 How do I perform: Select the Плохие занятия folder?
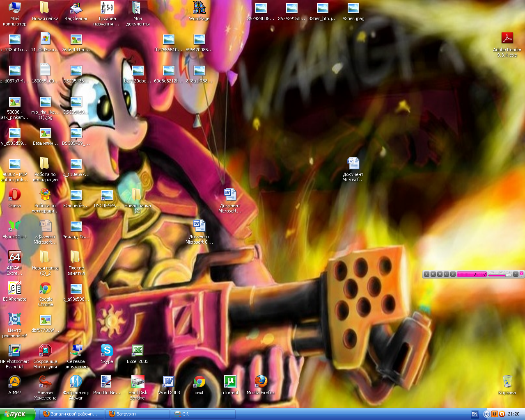[x=76, y=263]
